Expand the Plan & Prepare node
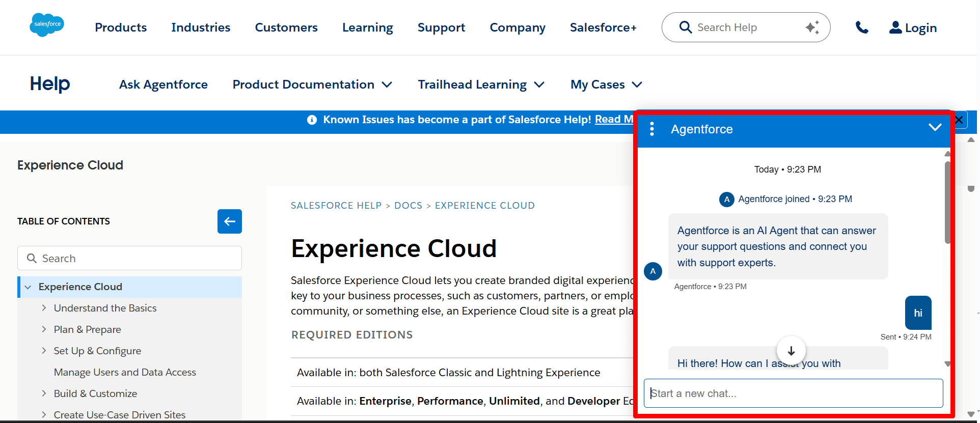This screenshot has height=423, width=980. tap(44, 329)
